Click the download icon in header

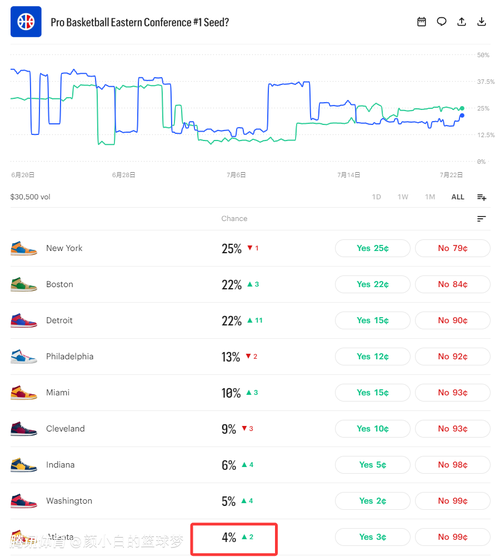coord(482,22)
